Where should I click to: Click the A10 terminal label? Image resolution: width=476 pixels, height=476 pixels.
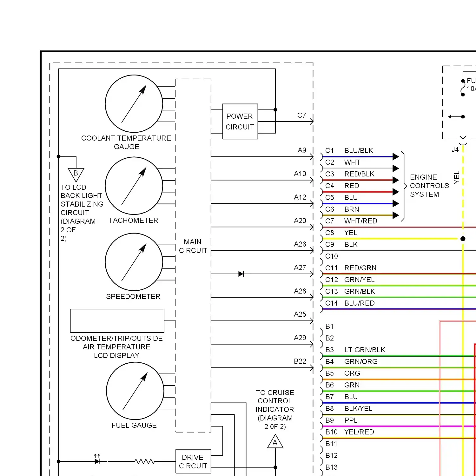pos(300,174)
